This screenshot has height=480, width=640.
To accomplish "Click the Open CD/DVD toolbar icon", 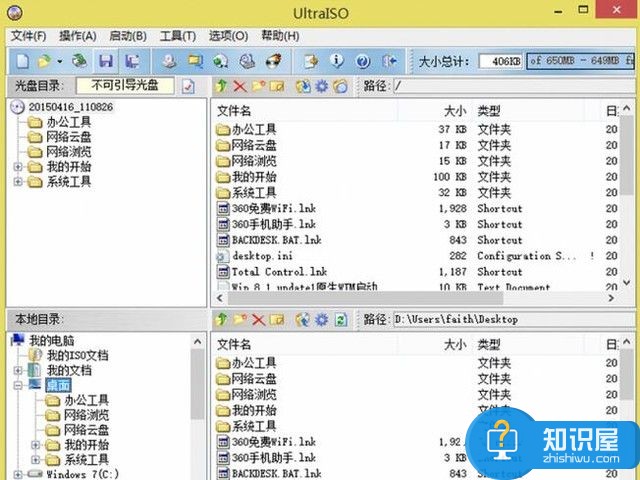I will (x=80, y=61).
